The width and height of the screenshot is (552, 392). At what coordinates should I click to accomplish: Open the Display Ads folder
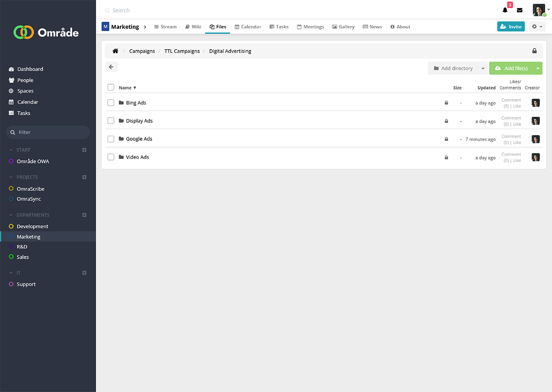[139, 121]
